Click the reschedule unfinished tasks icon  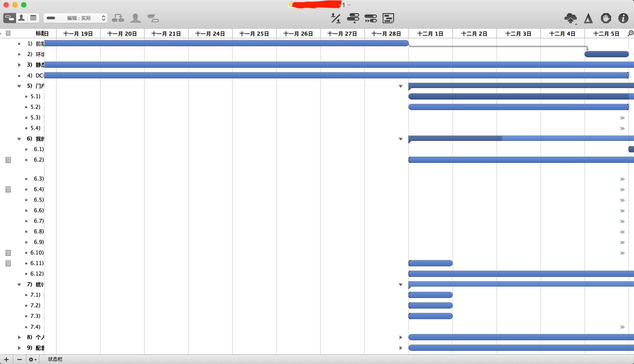coord(370,18)
